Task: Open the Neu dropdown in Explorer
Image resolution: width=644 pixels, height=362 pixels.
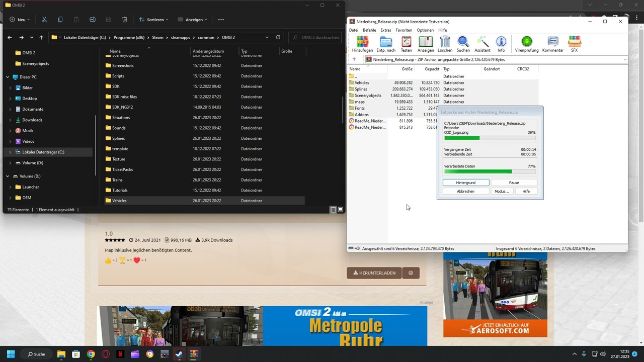Action: tap(20, 20)
